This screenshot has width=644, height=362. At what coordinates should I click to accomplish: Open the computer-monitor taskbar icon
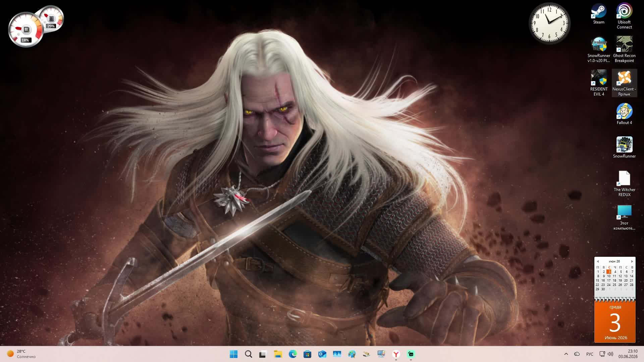pos(381,354)
